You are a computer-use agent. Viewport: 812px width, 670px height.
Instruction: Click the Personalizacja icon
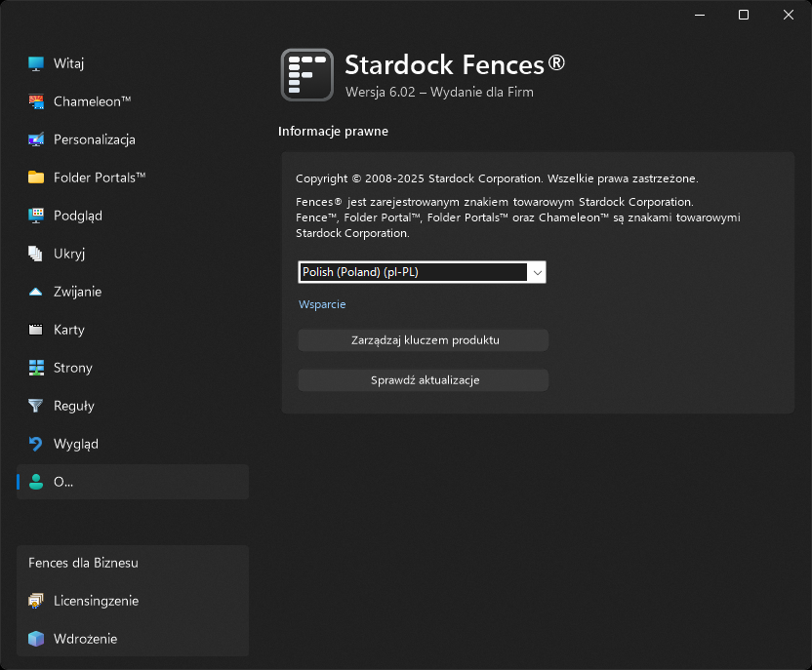point(36,139)
